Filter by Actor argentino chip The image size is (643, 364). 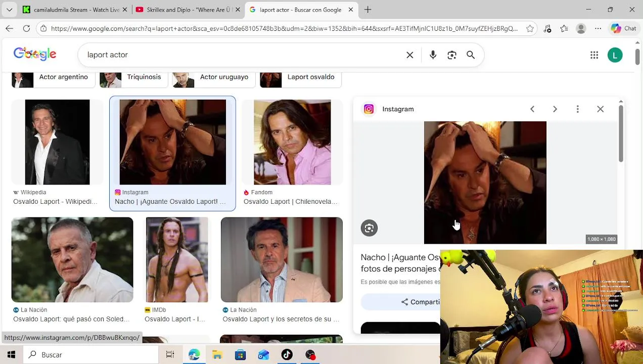tap(53, 78)
